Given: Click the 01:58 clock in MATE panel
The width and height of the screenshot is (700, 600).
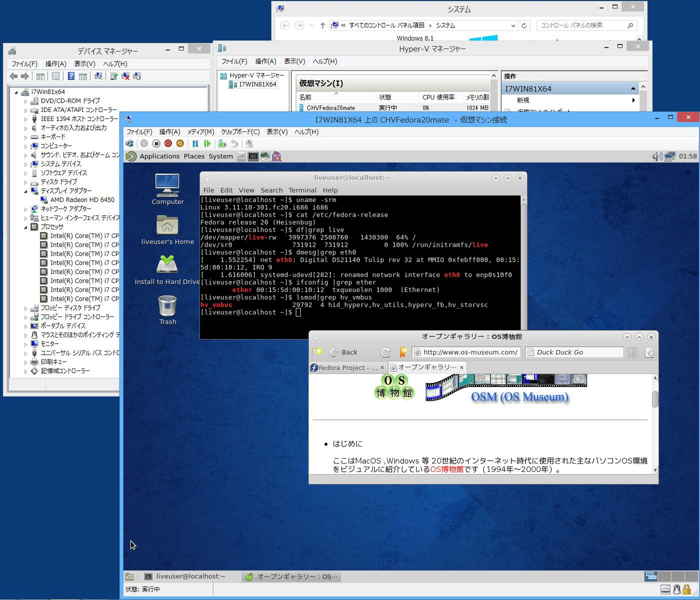Looking at the screenshot, I should point(688,156).
